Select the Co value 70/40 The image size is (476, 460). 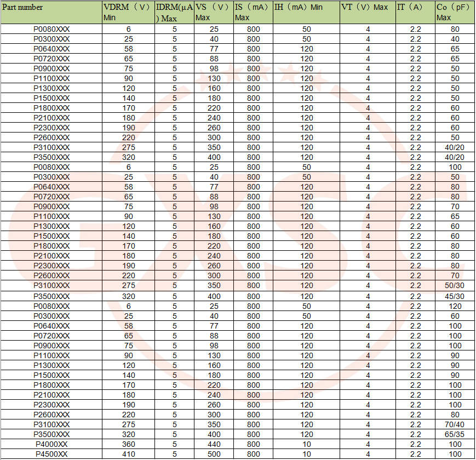point(455,424)
